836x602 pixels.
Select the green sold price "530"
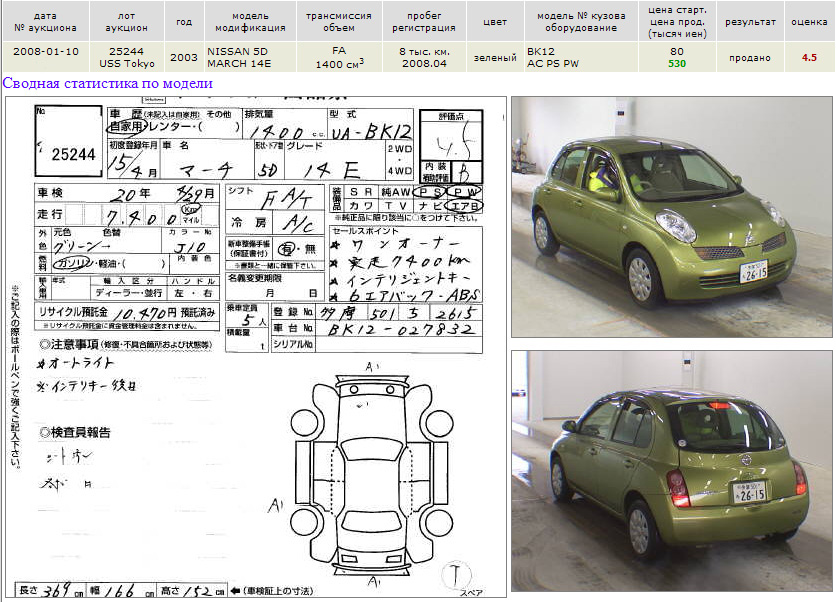(x=677, y=63)
